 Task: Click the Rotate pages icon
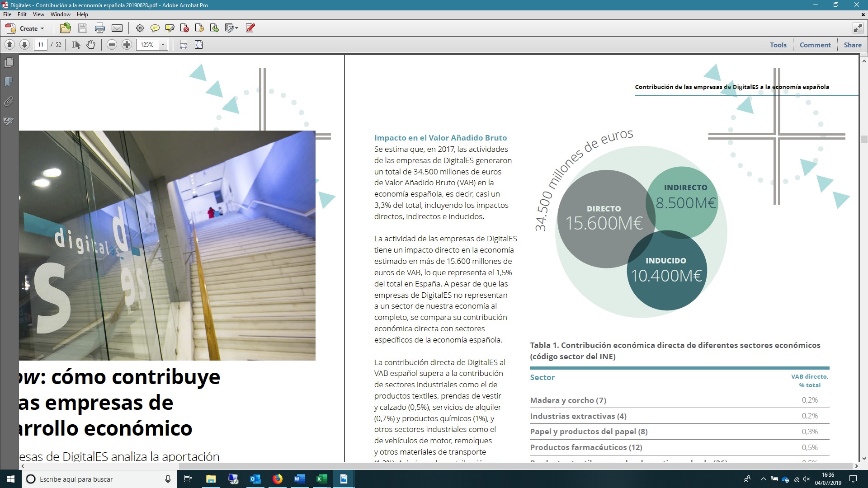click(x=199, y=28)
